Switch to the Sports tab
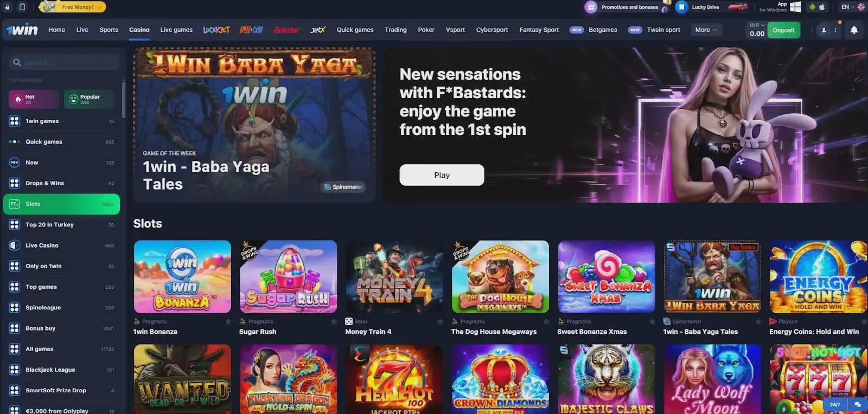 (108, 30)
